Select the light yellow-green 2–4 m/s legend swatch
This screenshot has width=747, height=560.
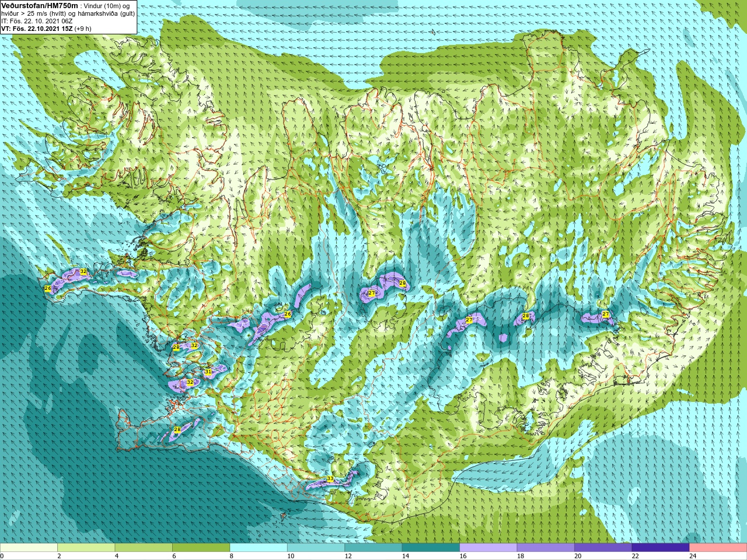[x=86, y=548]
